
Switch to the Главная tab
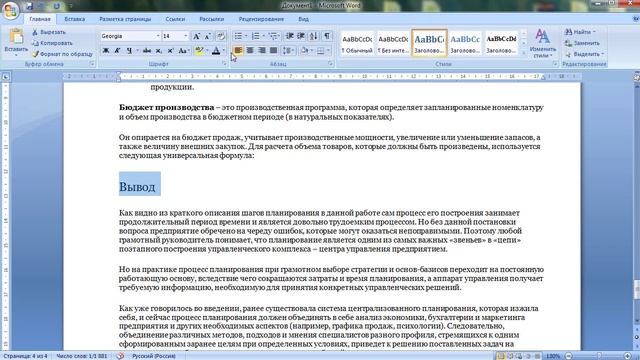[40, 19]
